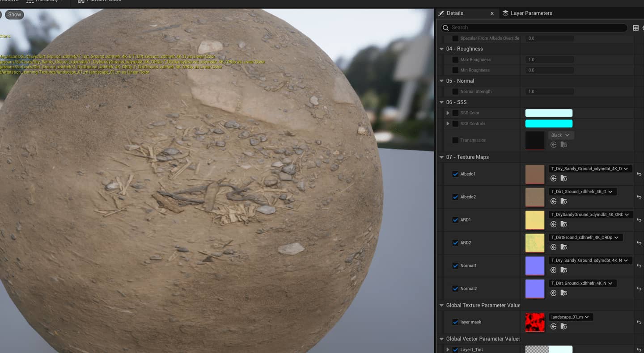Screen dimensions: 644x353
Task: Expand SSS Color channel values
Action: tap(448, 113)
